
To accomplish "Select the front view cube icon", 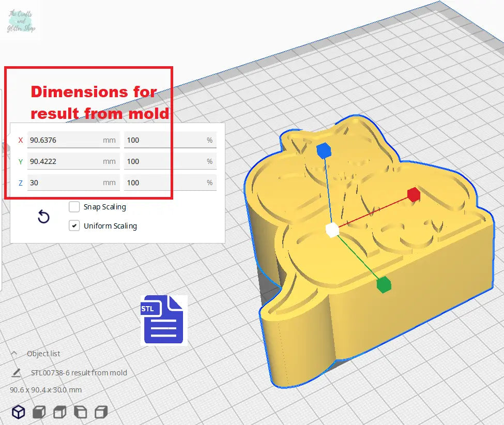I will click(x=39, y=412).
